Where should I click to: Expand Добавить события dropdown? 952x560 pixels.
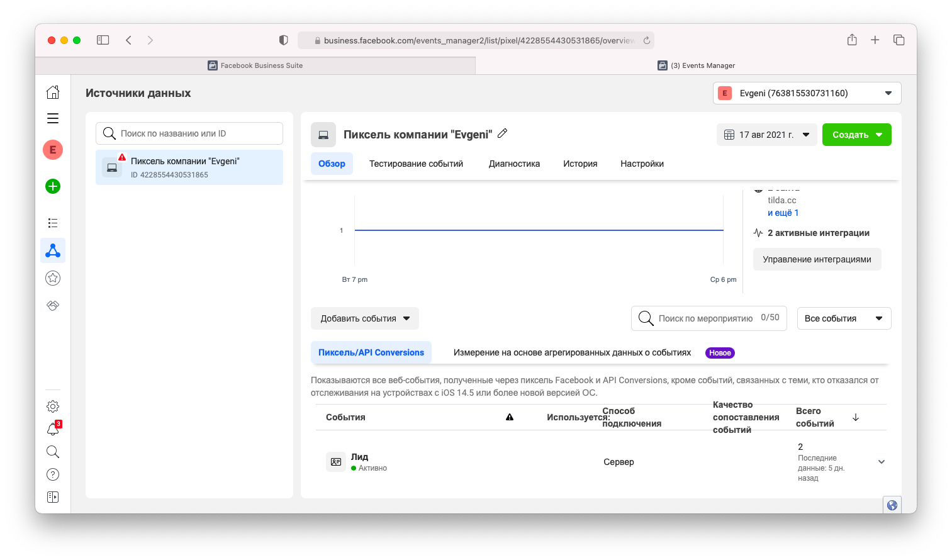pos(365,318)
